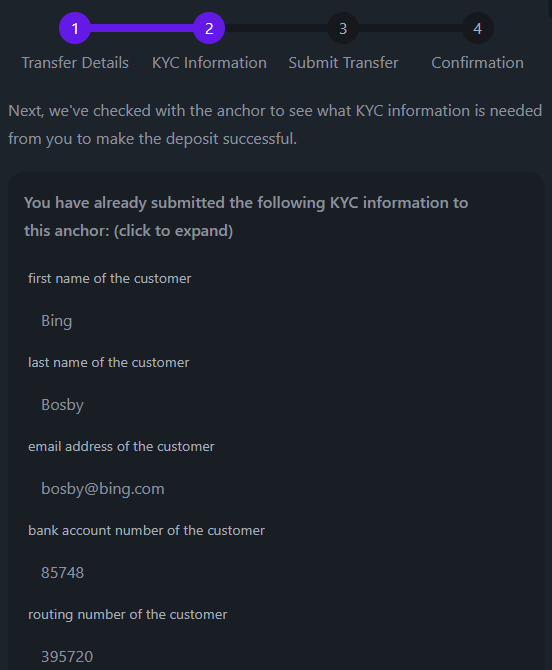Go to the Confirmation step label
Viewport: 552px width, 670px height.
click(x=478, y=63)
